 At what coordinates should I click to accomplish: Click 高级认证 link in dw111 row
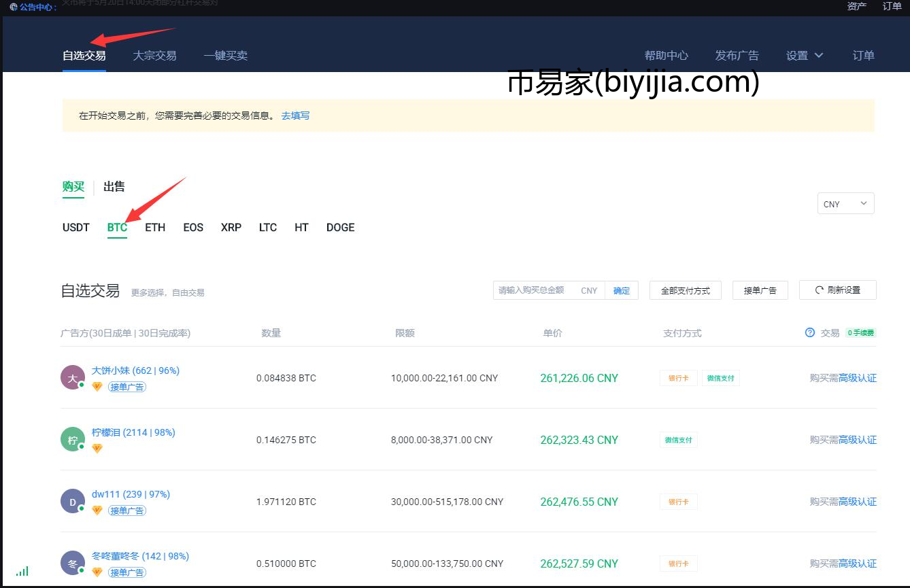pos(858,502)
